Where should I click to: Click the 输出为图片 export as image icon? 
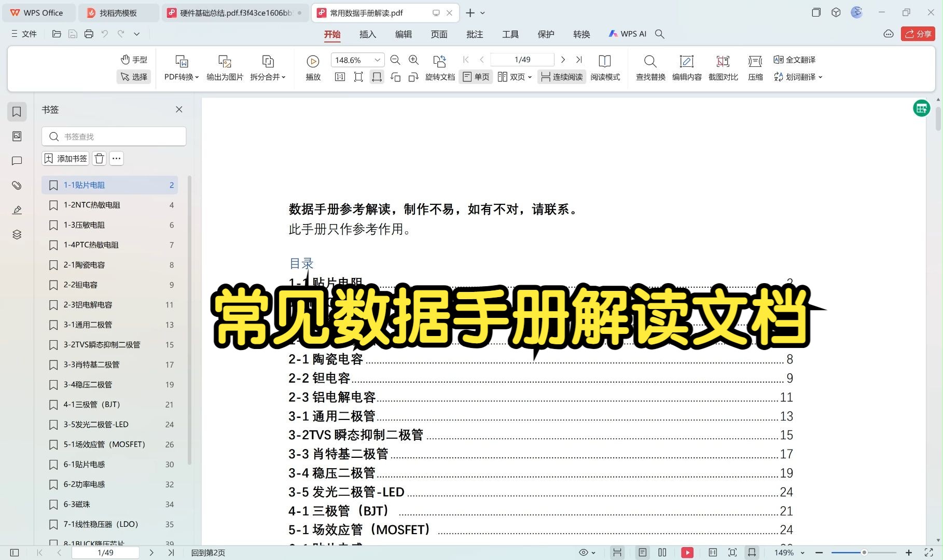(x=225, y=61)
